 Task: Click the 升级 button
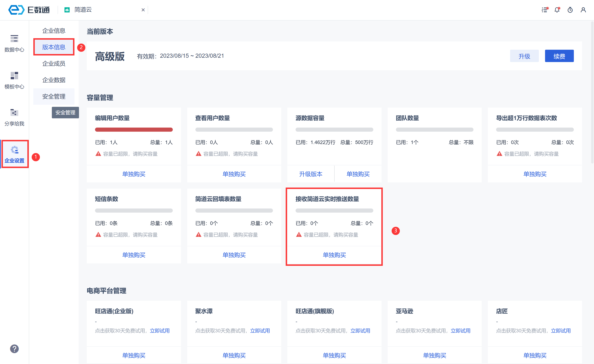(x=524, y=56)
